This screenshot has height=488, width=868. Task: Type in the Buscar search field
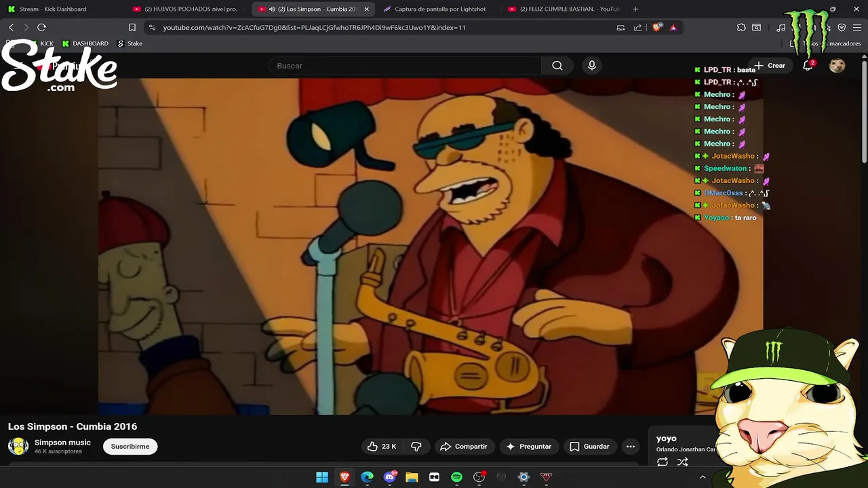[x=405, y=66]
